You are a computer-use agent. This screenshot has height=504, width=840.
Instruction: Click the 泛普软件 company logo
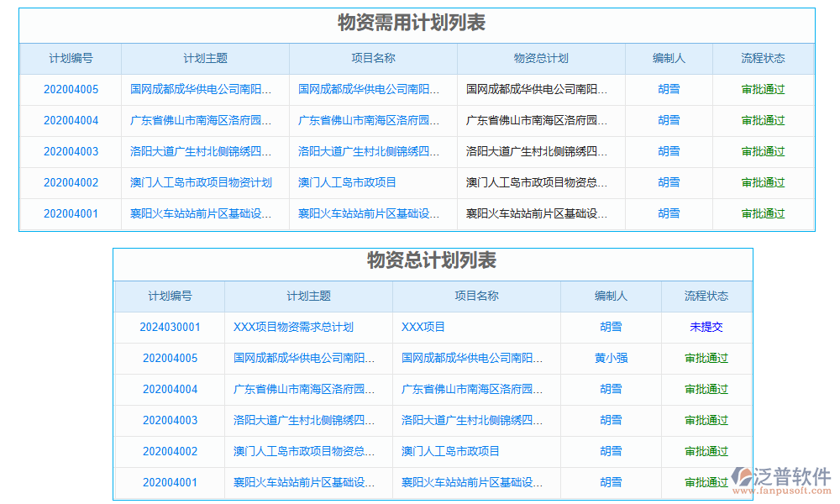coord(782,475)
